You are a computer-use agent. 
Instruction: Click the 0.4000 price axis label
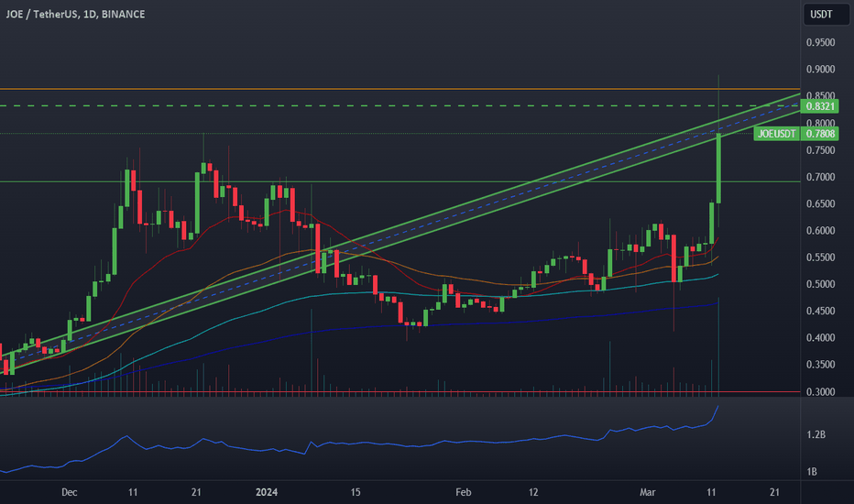click(x=820, y=338)
